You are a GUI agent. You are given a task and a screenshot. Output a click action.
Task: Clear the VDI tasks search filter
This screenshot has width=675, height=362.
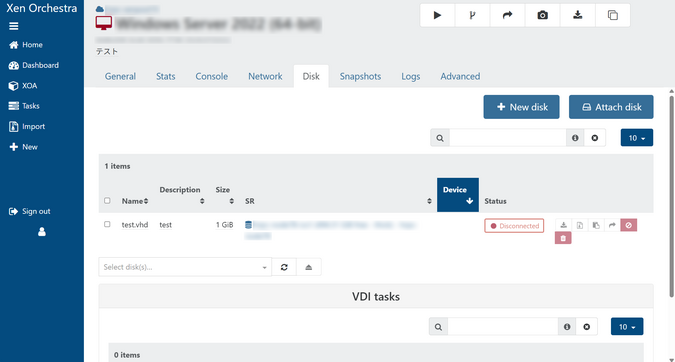coord(586,327)
